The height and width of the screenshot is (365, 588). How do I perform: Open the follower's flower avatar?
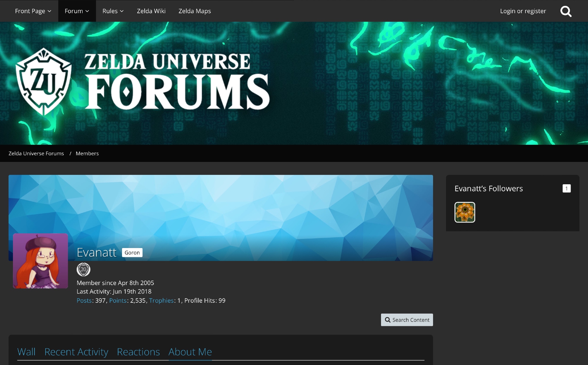(x=465, y=212)
